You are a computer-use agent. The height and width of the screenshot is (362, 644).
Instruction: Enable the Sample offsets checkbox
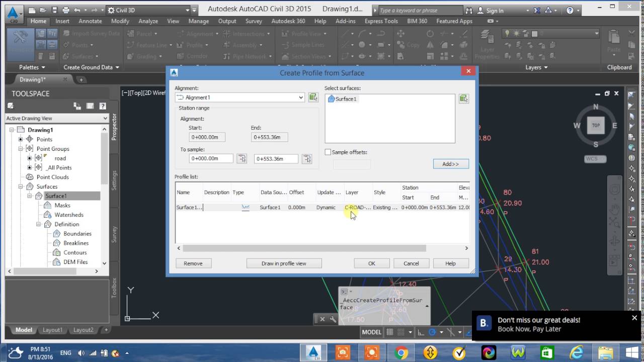click(328, 152)
